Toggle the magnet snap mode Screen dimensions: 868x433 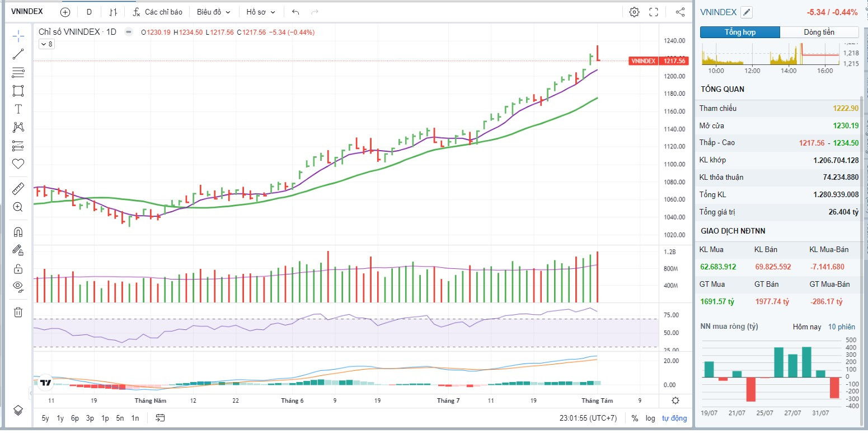pyautogui.click(x=18, y=232)
